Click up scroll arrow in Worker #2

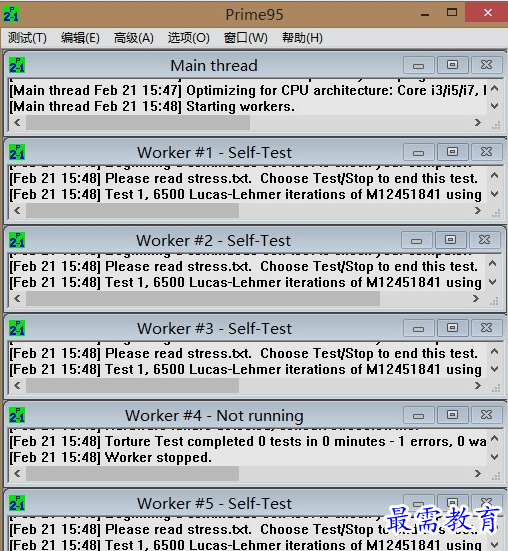tap(493, 263)
